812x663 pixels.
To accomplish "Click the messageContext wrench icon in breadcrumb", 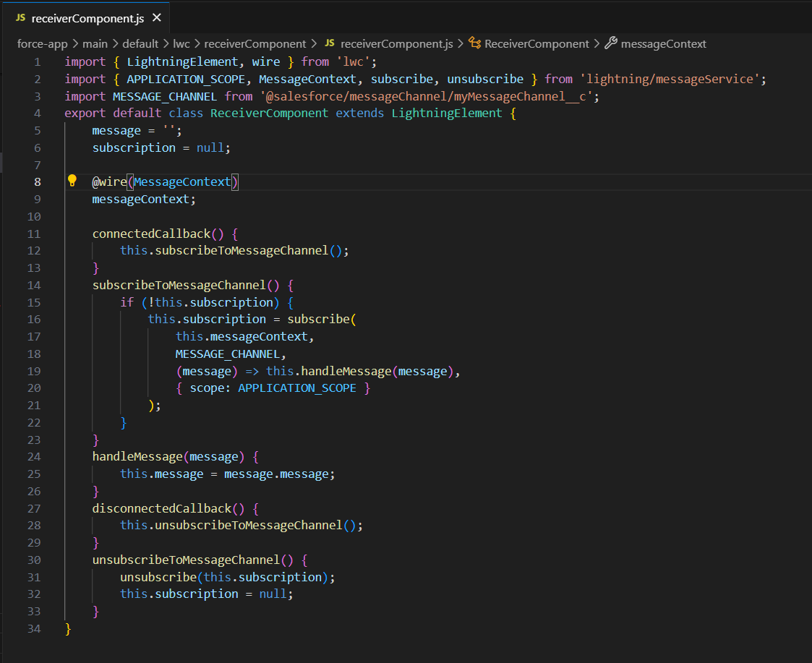I will (x=611, y=43).
